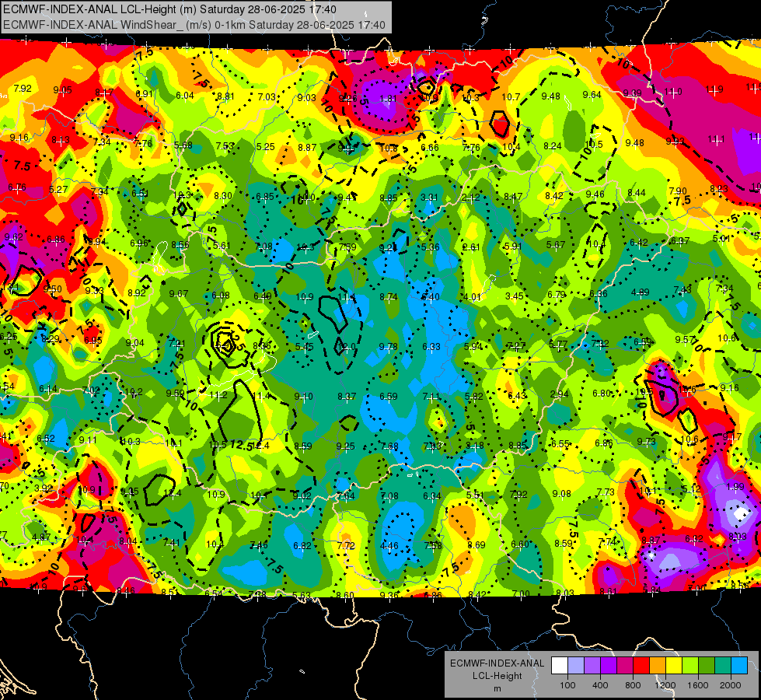Click the wind shear value '1.81'
The image size is (761, 700).
[x=388, y=99]
